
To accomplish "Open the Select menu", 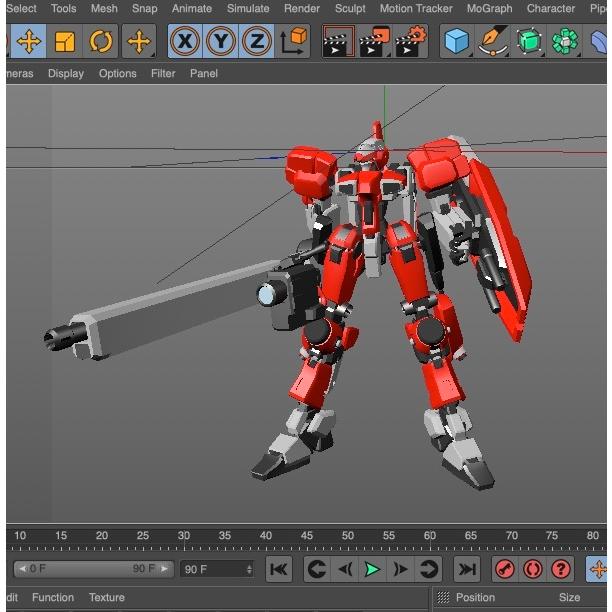I will [21, 8].
